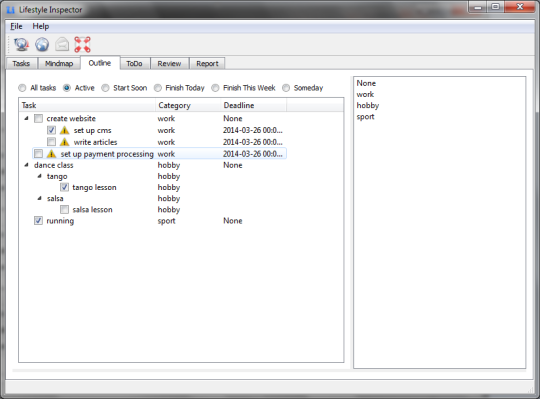Uncheck the running task checkbox
This screenshot has width=540, height=399.
(x=38, y=221)
